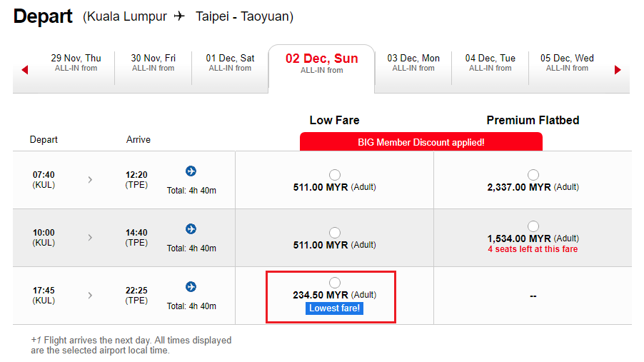This screenshot has height=362, width=644.
Task: Click the blue Lowest fare! badge
Action: click(335, 308)
